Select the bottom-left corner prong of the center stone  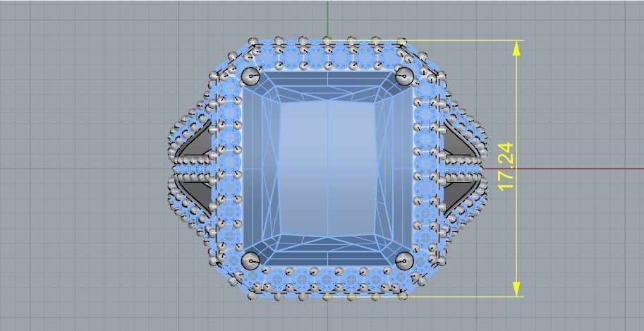250,260
